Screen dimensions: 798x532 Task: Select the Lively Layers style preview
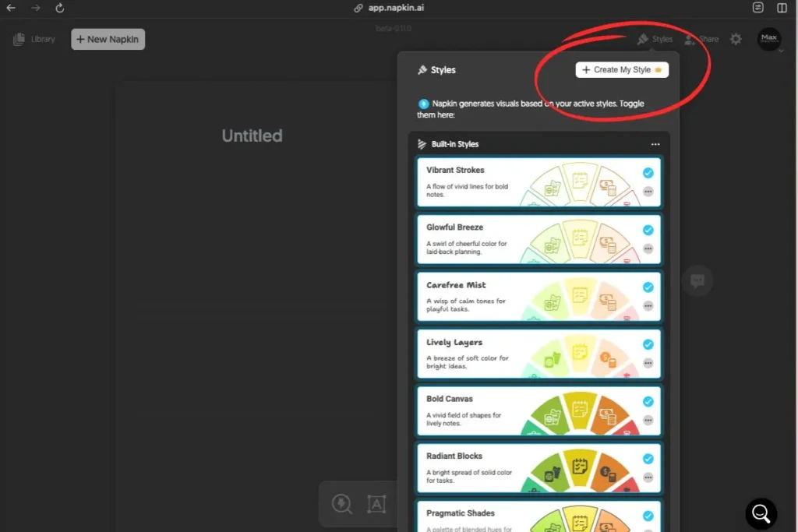coord(579,355)
